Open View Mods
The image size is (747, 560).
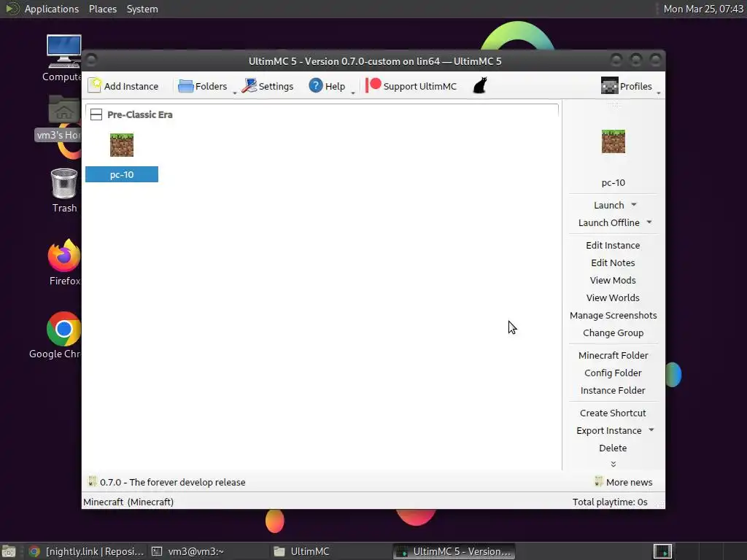613,281
